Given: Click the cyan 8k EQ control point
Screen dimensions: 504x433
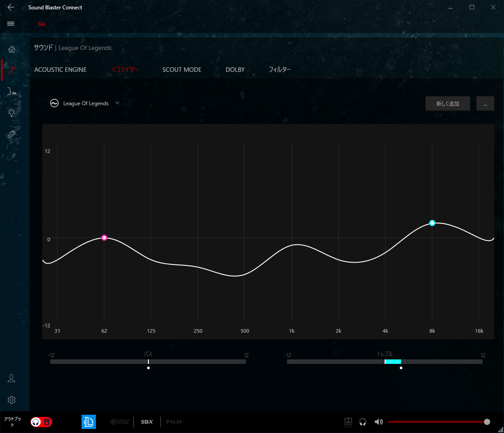Looking at the screenshot, I should coord(432,223).
